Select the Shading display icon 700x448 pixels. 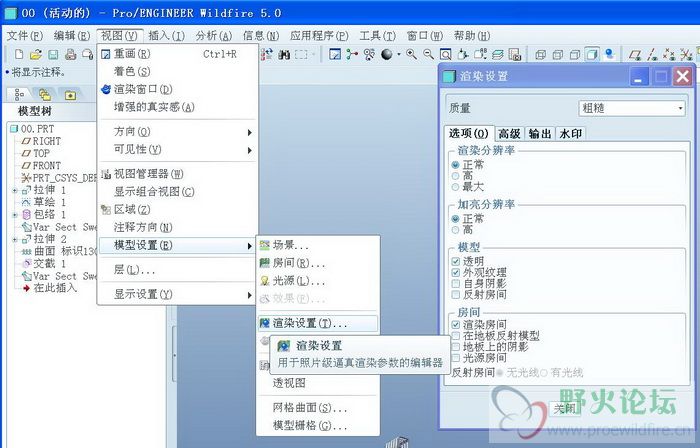[592, 54]
